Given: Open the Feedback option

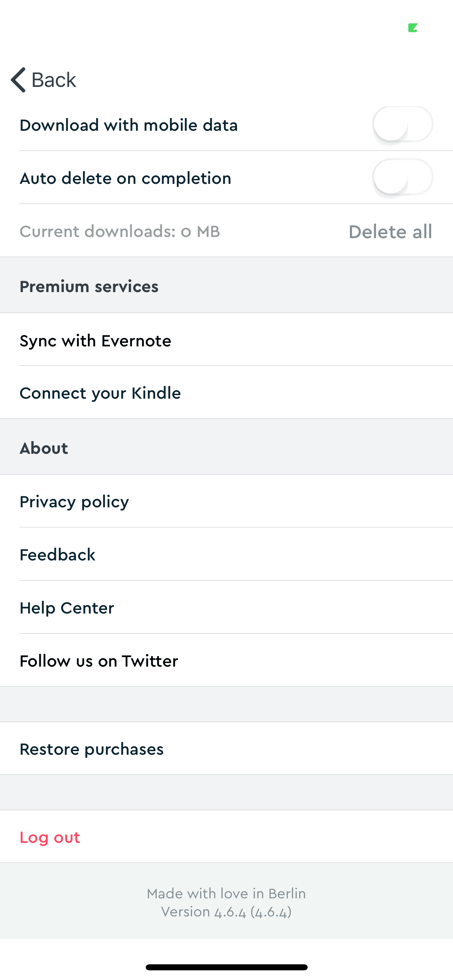Looking at the screenshot, I should (x=58, y=555).
